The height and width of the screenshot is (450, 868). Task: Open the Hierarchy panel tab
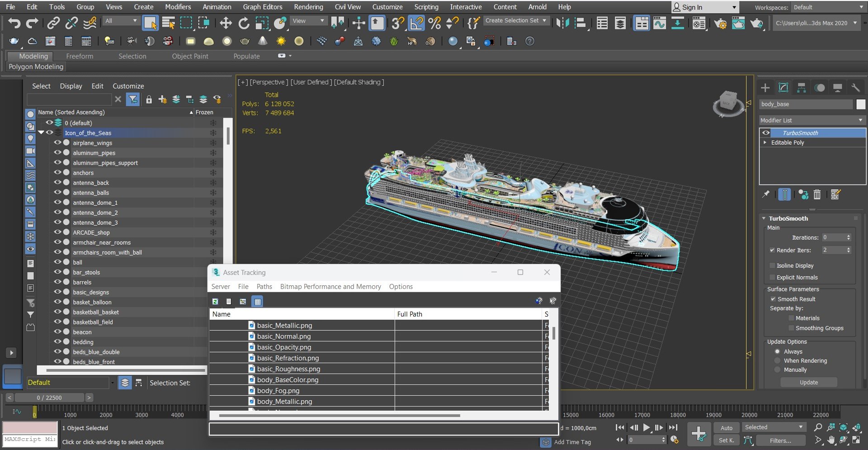[x=801, y=88]
